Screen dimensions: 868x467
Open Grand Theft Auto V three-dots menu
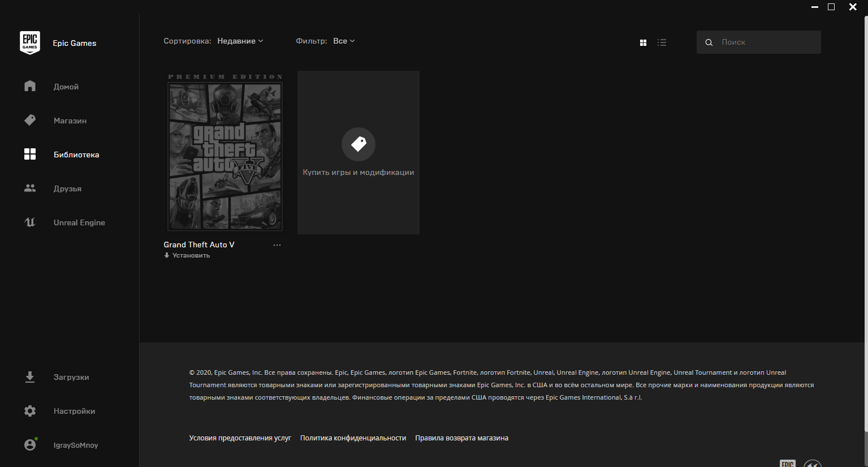[277, 245]
